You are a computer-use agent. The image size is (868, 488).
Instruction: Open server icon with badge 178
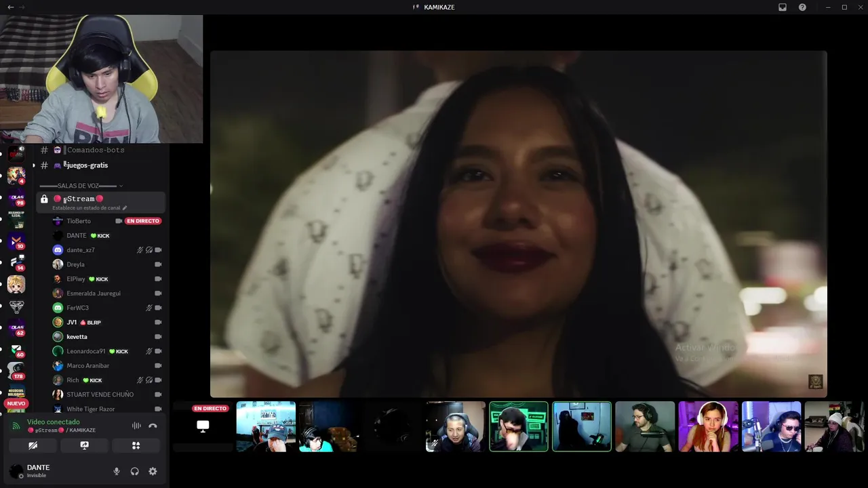[16, 371]
